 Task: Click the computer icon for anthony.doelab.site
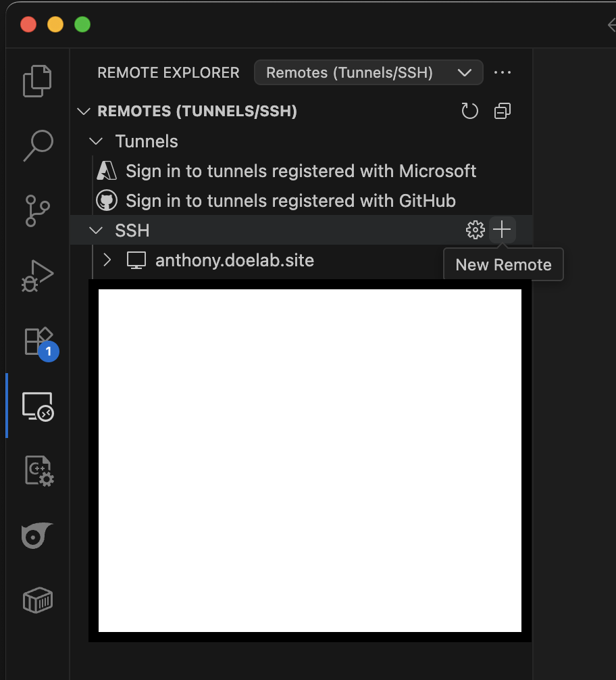point(136,260)
